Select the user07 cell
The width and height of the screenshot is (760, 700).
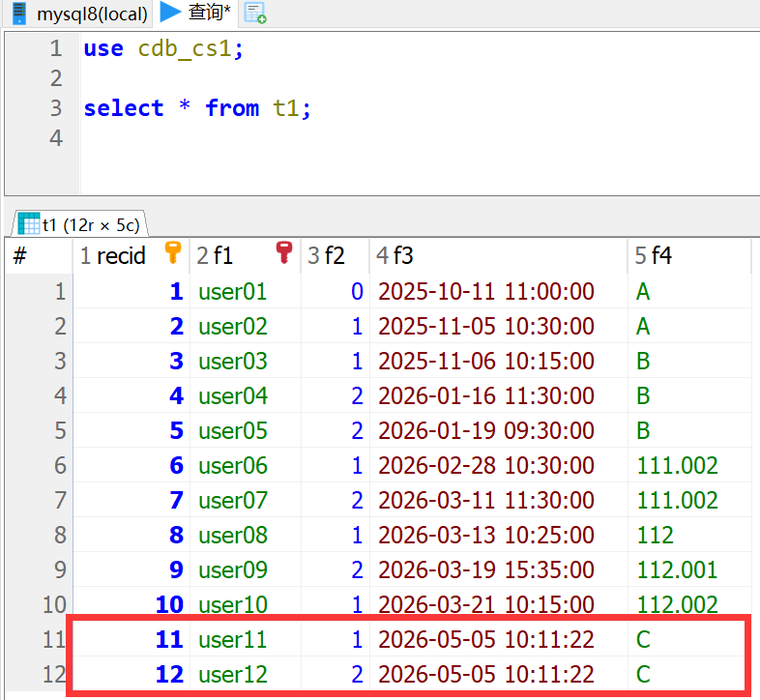[x=246, y=500]
